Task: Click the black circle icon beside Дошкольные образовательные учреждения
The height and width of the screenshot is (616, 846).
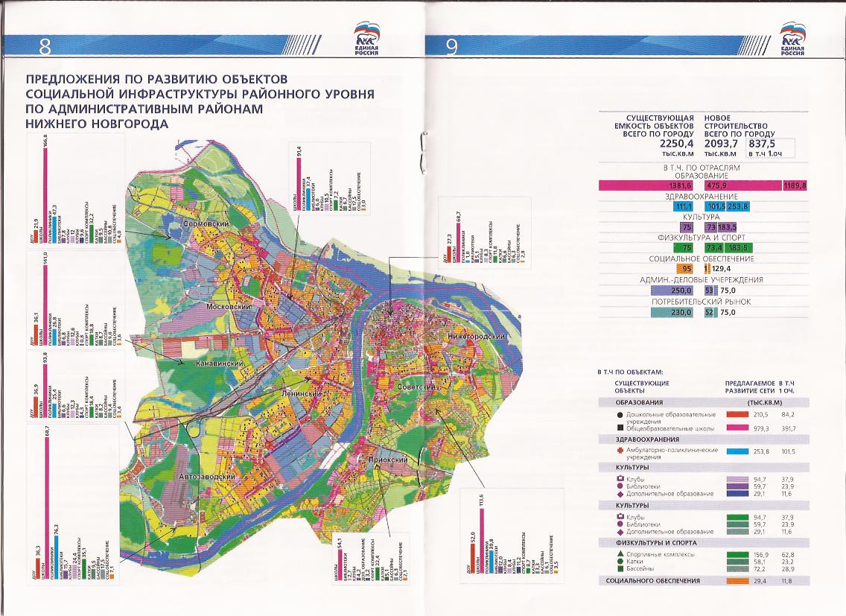Action: click(x=619, y=415)
